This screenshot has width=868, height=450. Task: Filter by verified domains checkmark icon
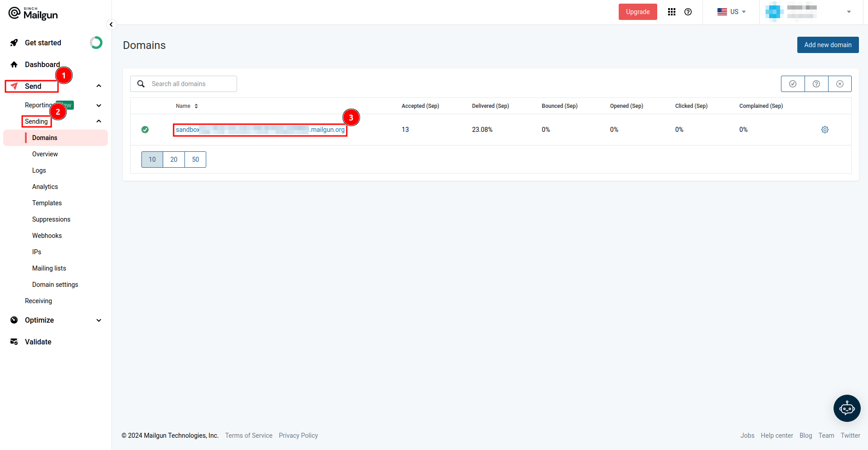(793, 84)
